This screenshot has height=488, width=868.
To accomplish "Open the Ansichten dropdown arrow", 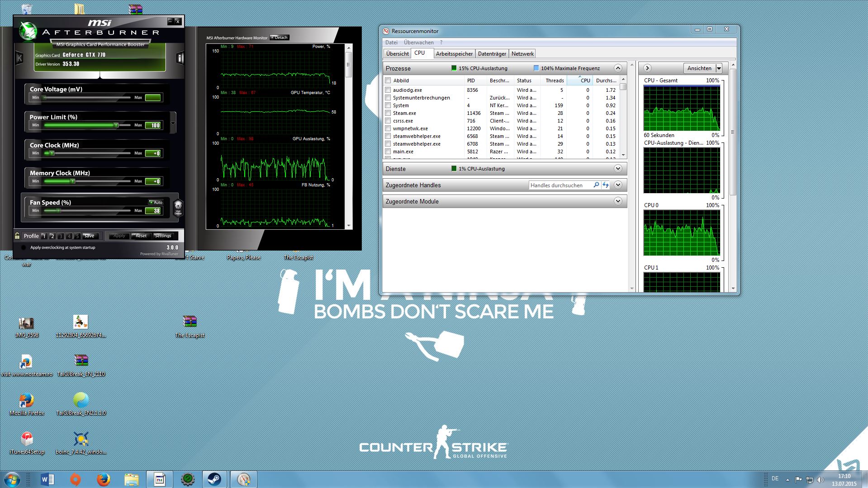I will 719,68.
